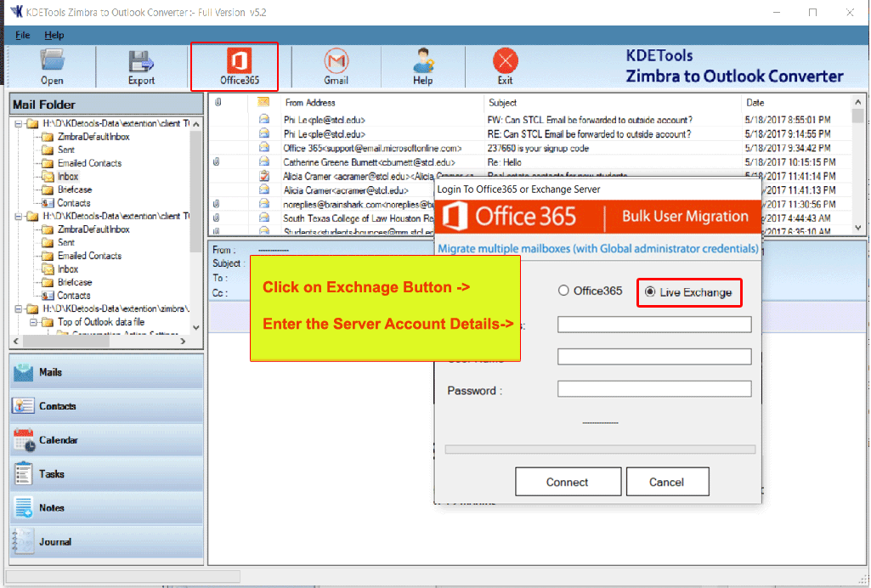Screen dimensions: 871x588
Task: Sort messages by the Subject column header
Action: pos(503,103)
